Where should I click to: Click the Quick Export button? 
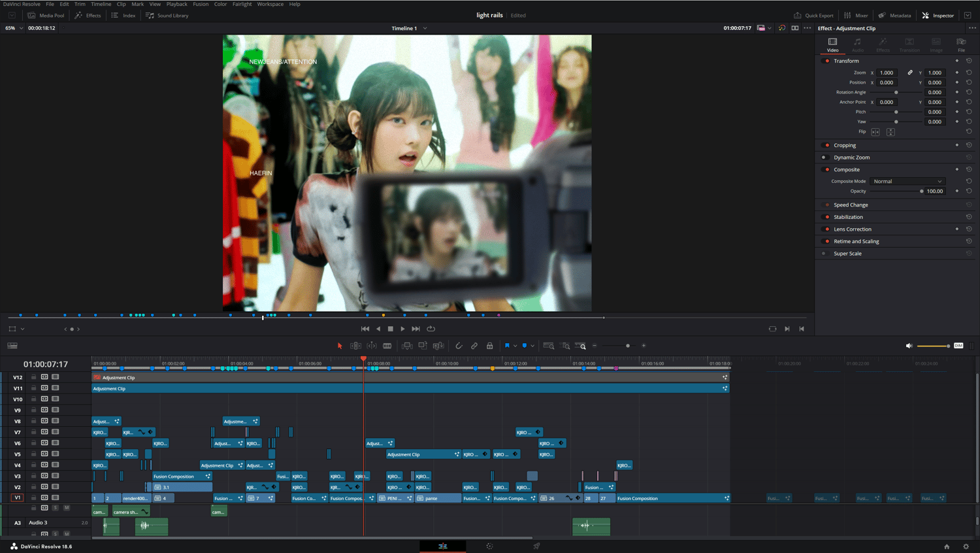coord(813,15)
